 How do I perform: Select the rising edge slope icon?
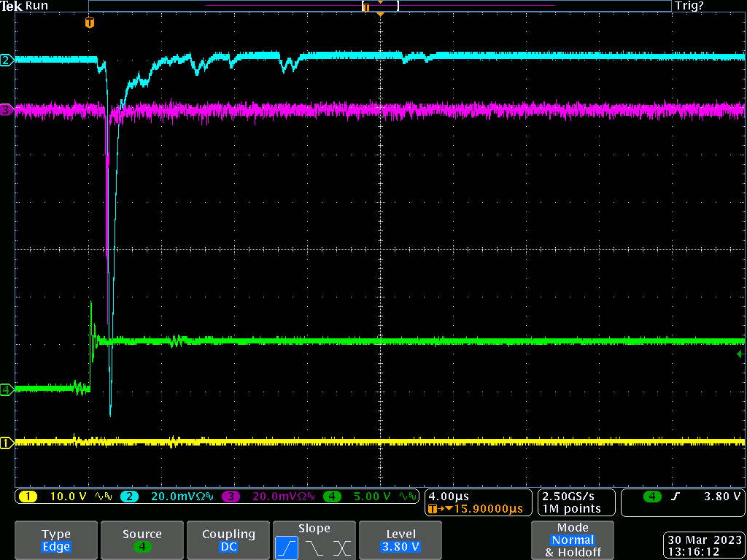point(287,547)
